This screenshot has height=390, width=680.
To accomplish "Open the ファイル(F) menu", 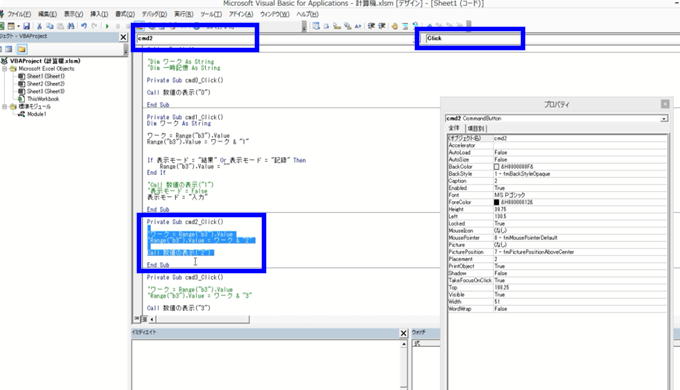I will point(19,14).
